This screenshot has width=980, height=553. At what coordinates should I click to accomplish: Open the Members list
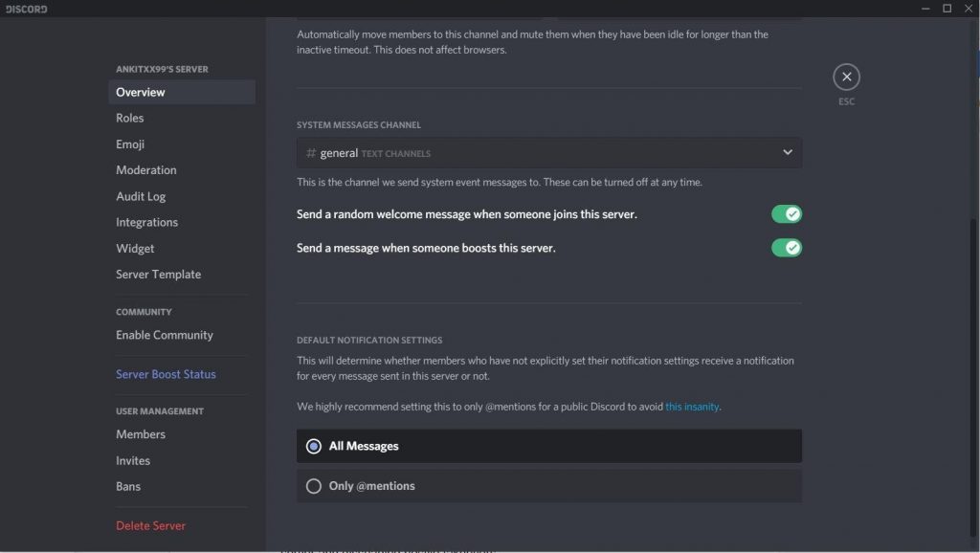[182, 434]
